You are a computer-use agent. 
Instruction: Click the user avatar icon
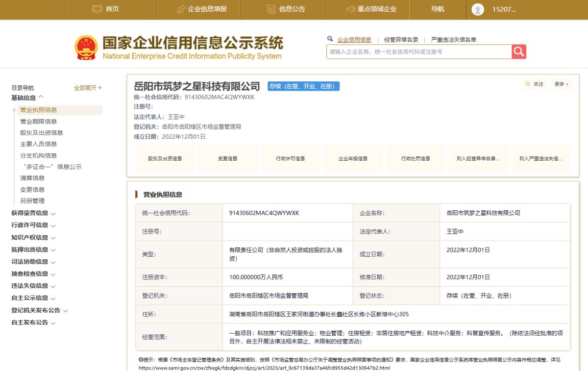coord(478,9)
